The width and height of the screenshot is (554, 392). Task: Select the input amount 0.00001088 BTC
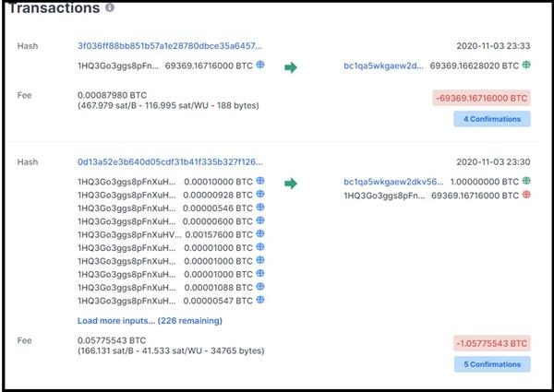pyautogui.click(x=218, y=288)
